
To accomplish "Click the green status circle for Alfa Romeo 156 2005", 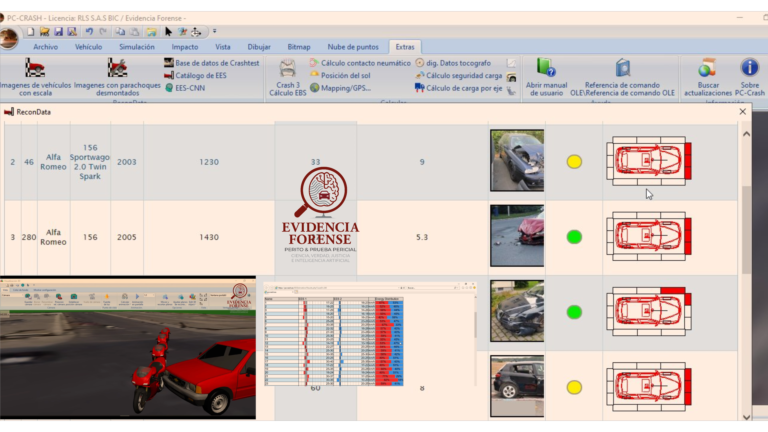I will 574,237.
